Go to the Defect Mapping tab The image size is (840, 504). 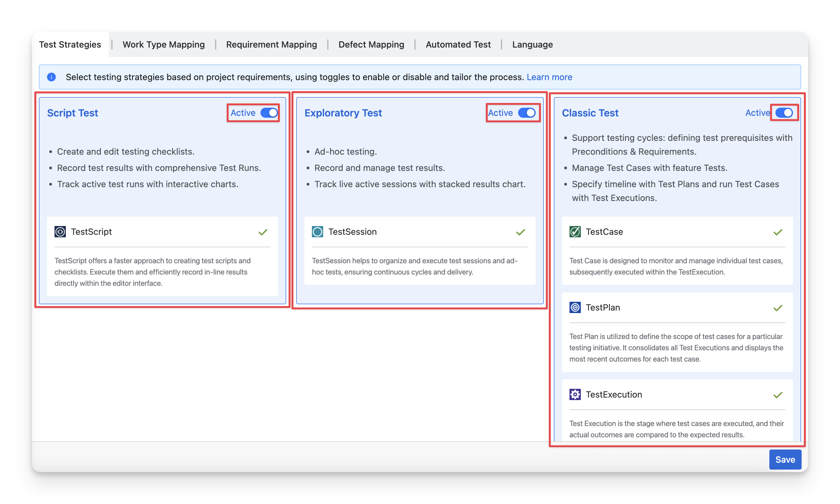pyautogui.click(x=371, y=44)
